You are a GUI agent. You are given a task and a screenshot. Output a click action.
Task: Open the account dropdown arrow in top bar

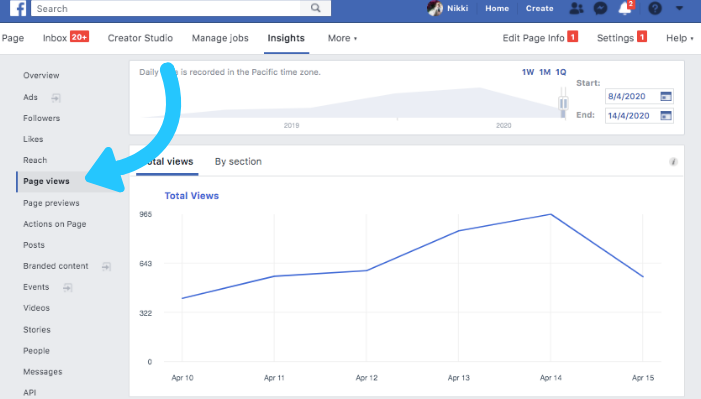tap(679, 8)
